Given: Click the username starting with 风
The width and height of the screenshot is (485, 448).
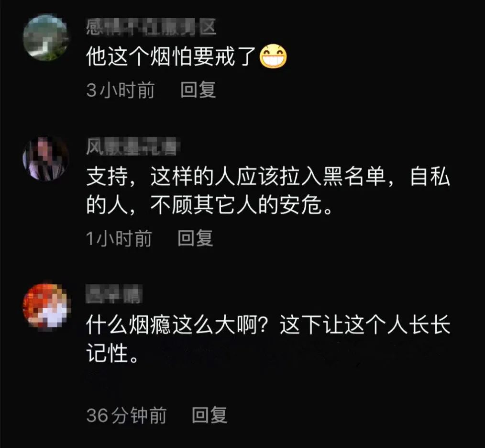Looking at the screenshot, I should click(132, 146).
